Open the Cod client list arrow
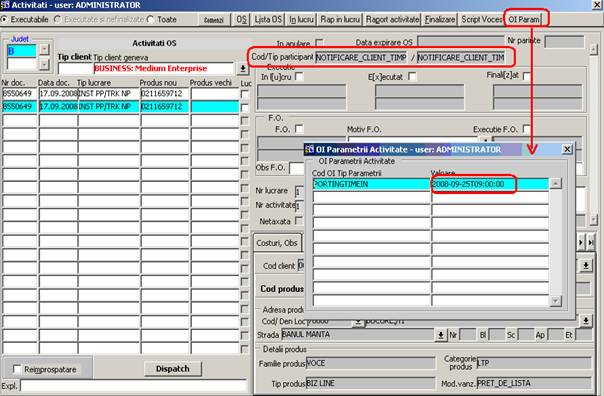Viewport: 604px width, 396px height. [x=586, y=265]
